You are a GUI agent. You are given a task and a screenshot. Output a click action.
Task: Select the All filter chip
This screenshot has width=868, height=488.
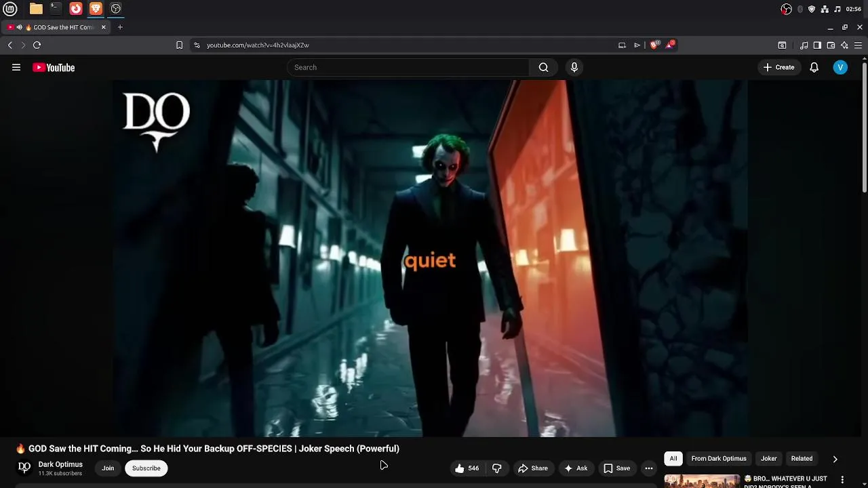pyautogui.click(x=673, y=459)
